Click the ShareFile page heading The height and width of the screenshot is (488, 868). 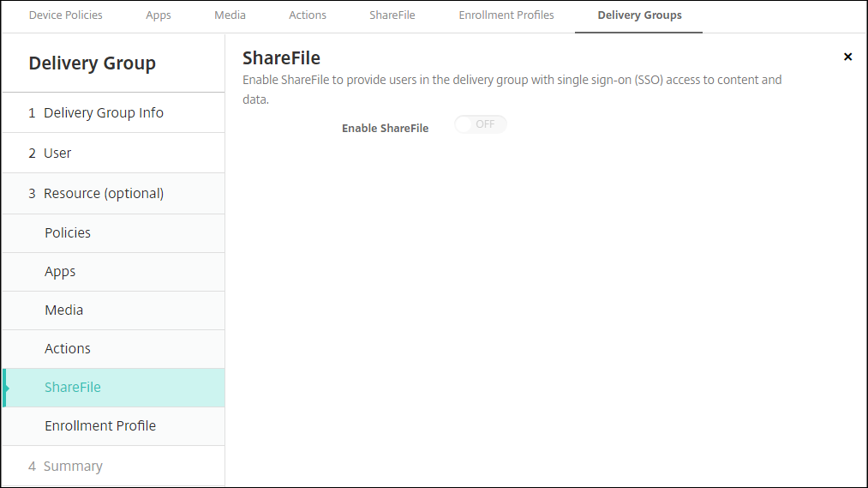coord(281,57)
